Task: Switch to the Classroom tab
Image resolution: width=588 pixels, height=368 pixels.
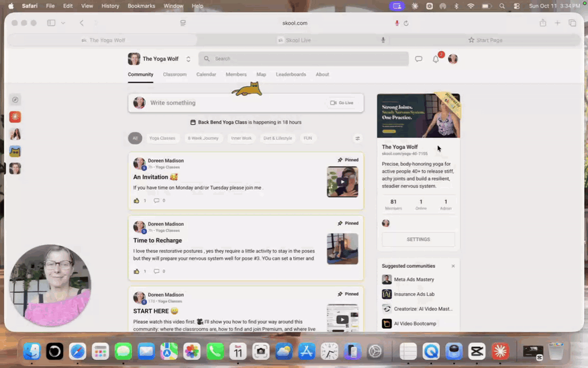Action: [x=175, y=74]
